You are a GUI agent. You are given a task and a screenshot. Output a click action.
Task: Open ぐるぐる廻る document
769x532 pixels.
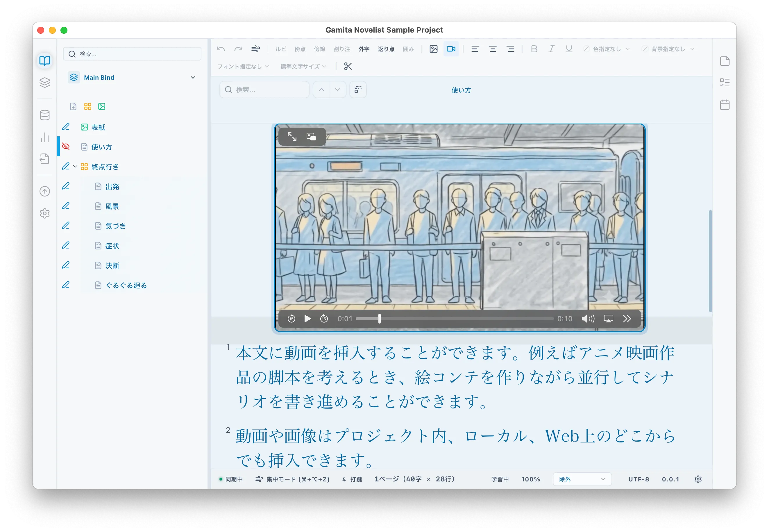click(x=126, y=285)
